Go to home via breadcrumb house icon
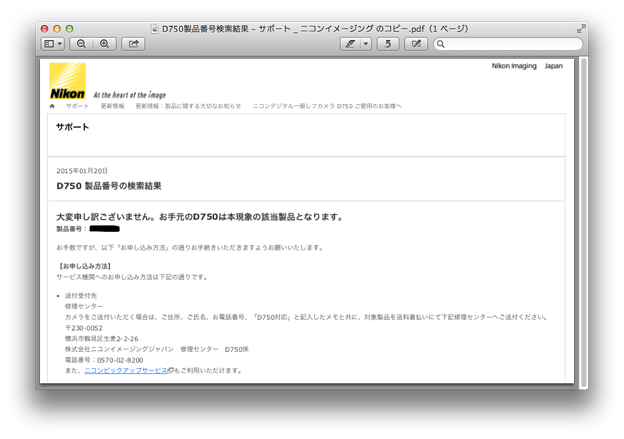This screenshot has height=439, width=624. click(x=52, y=106)
